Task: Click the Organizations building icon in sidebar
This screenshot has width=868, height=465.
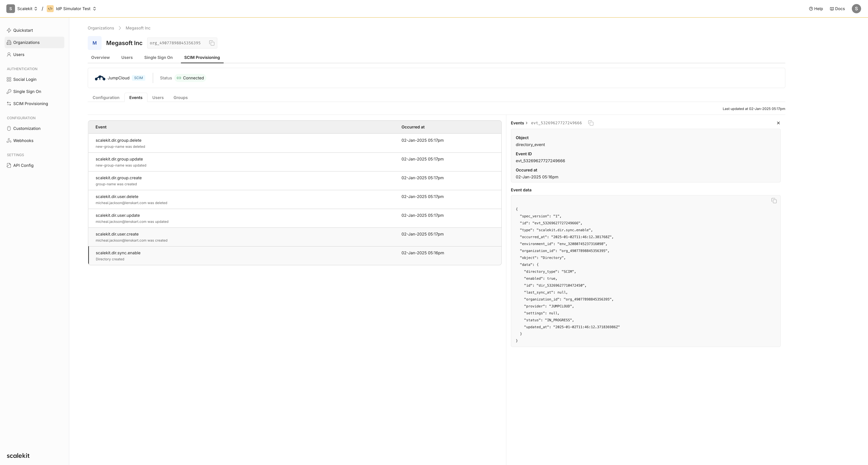Action: point(9,42)
